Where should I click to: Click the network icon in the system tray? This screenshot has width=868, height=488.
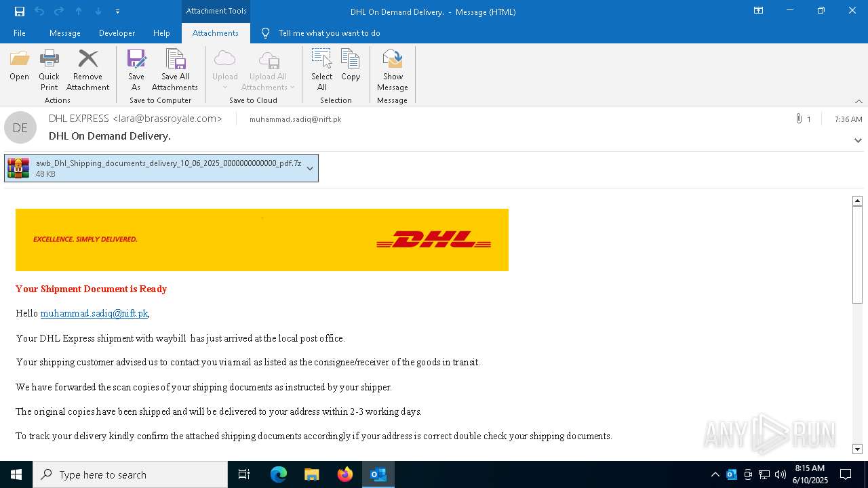pos(764,474)
